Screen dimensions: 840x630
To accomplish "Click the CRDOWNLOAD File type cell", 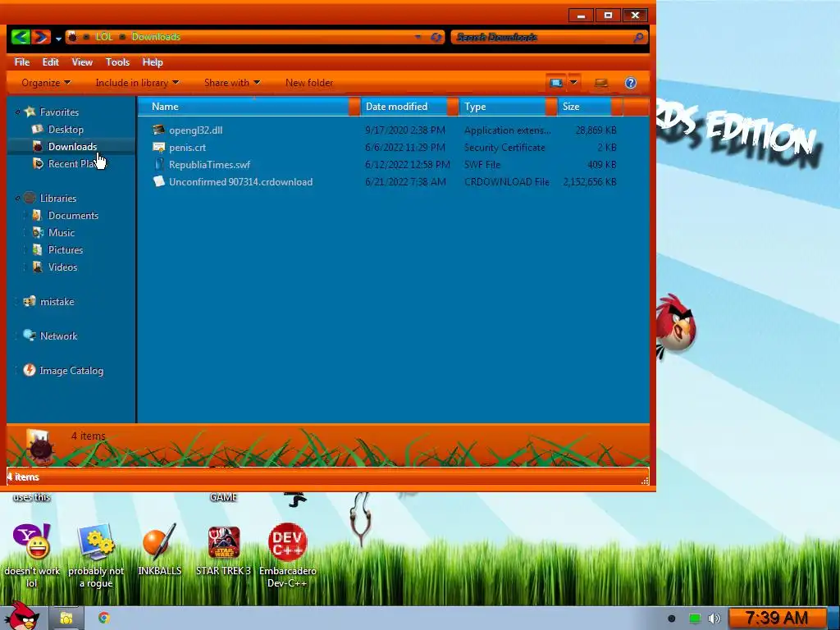I will tap(507, 181).
